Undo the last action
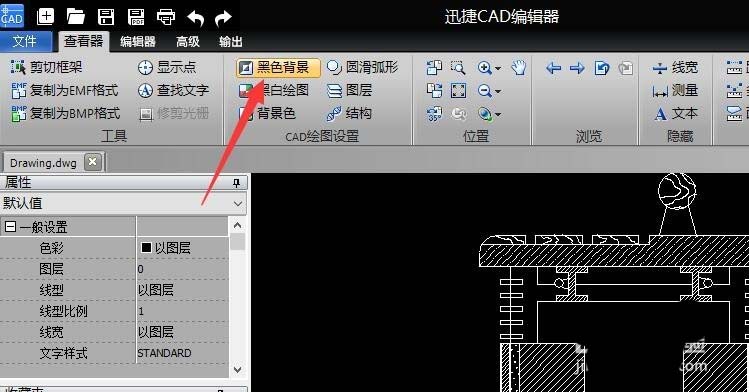 click(x=195, y=18)
